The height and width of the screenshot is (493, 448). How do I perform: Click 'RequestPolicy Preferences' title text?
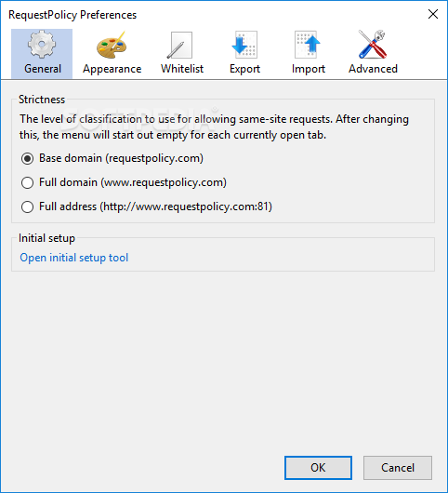pyautogui.click(x=72, y=15)
